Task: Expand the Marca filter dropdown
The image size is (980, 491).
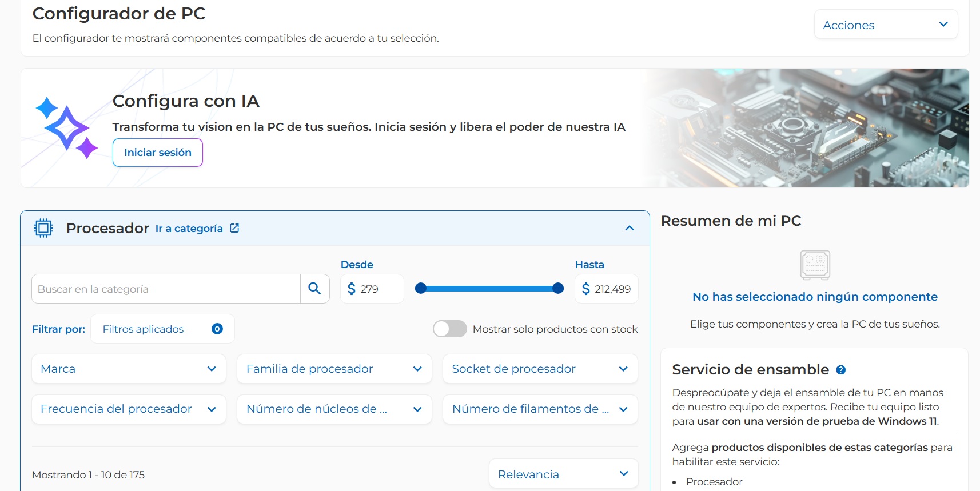Action: tap(129, 369)
